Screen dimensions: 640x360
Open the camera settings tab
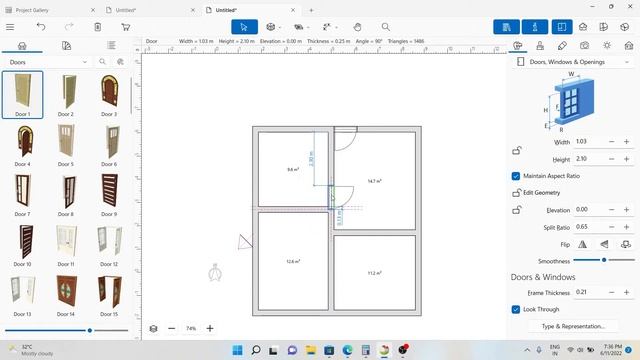(x=584, y=45)
